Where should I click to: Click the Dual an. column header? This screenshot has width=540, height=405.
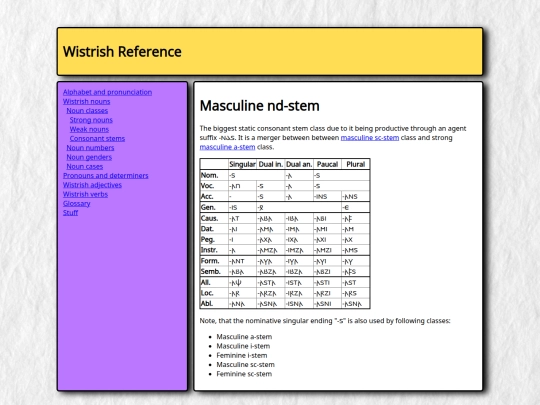point(299,164)
